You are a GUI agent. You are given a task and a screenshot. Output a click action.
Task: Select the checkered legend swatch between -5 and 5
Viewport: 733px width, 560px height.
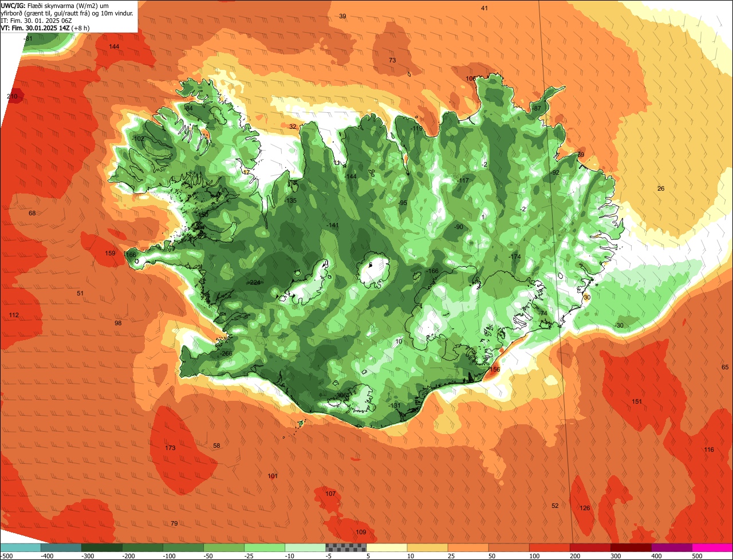tap(346, 548)
